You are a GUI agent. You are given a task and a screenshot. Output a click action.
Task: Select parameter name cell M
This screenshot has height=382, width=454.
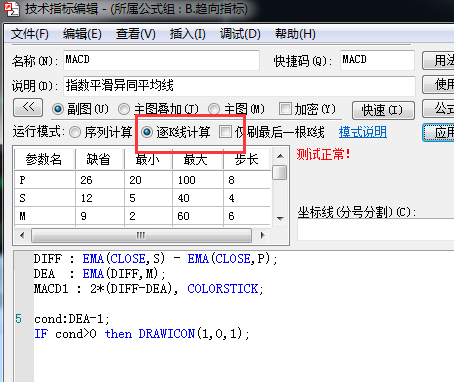pos(45,216)
